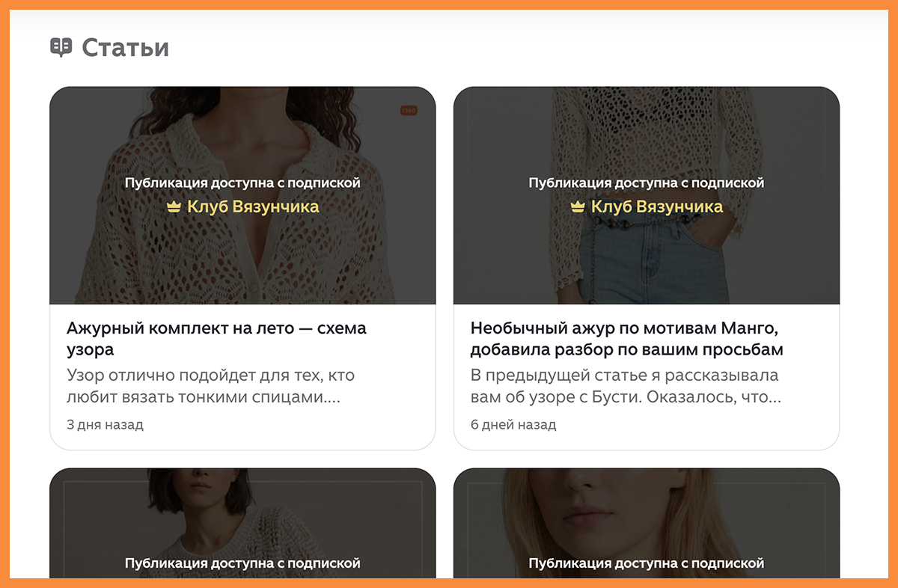The width and height of the screenshot is (898, 588).
Task: Click the '3 дня назад' timestamp
Action: pos(105,425)
